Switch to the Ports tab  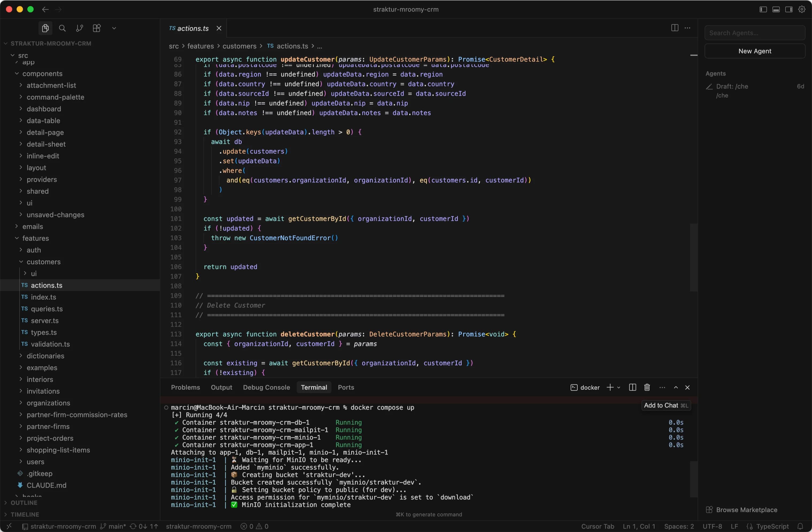point(346,387)
